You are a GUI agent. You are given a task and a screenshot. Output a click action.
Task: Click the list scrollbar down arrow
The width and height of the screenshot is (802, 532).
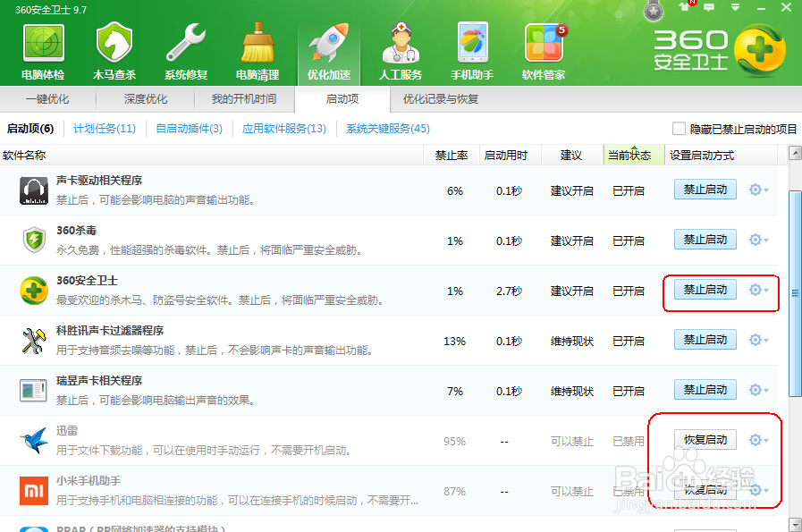(795, 525)
